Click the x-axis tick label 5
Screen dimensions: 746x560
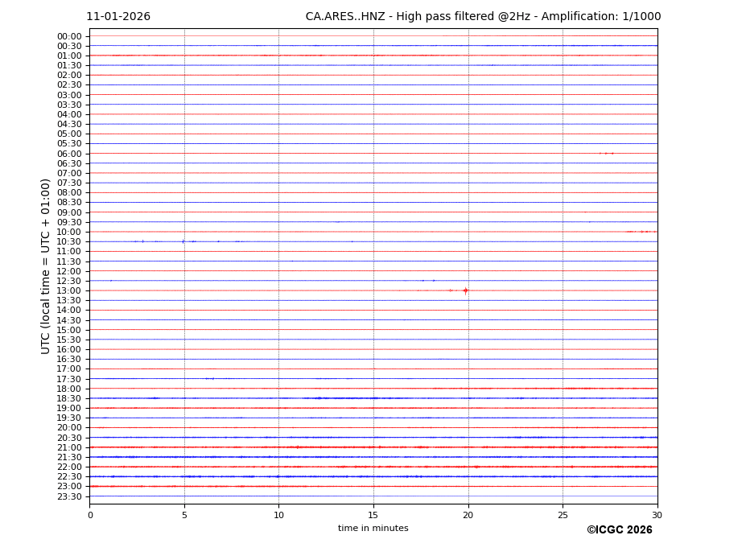184,515
